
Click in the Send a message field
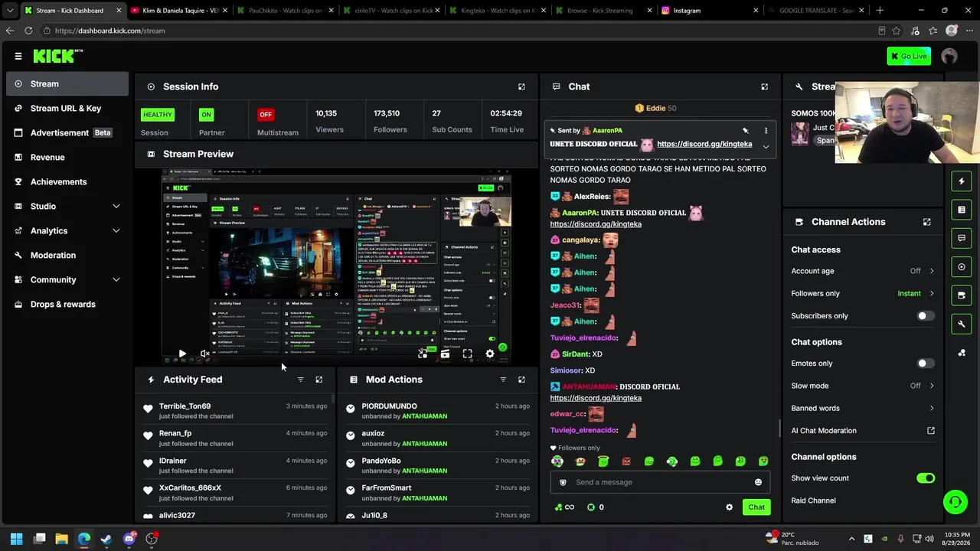(660, 483)
